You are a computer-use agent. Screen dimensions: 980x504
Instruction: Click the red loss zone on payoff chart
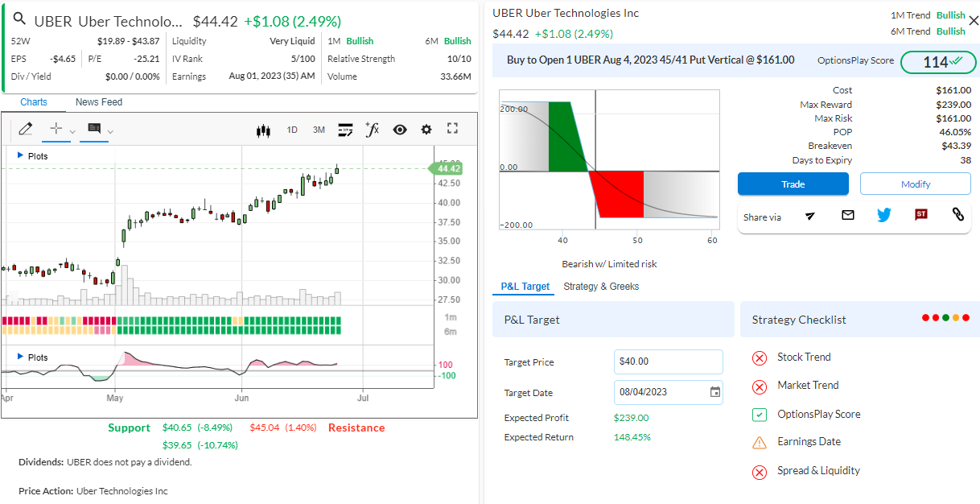(x=618, y=194)
